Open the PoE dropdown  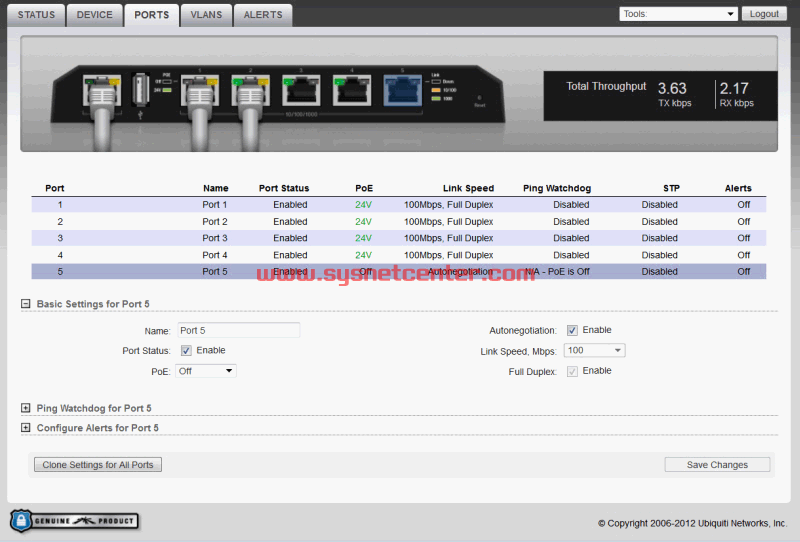click(x=206, y=371)
